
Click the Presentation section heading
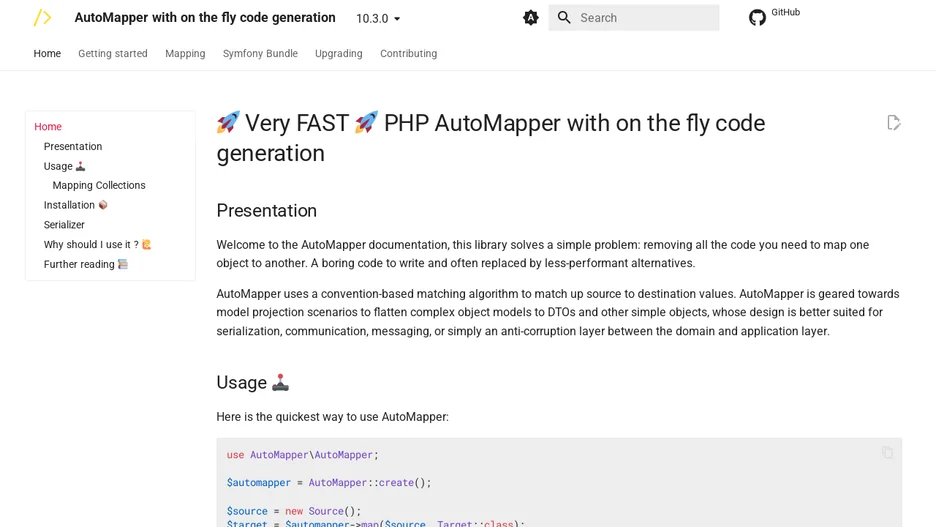coord(266,211)
